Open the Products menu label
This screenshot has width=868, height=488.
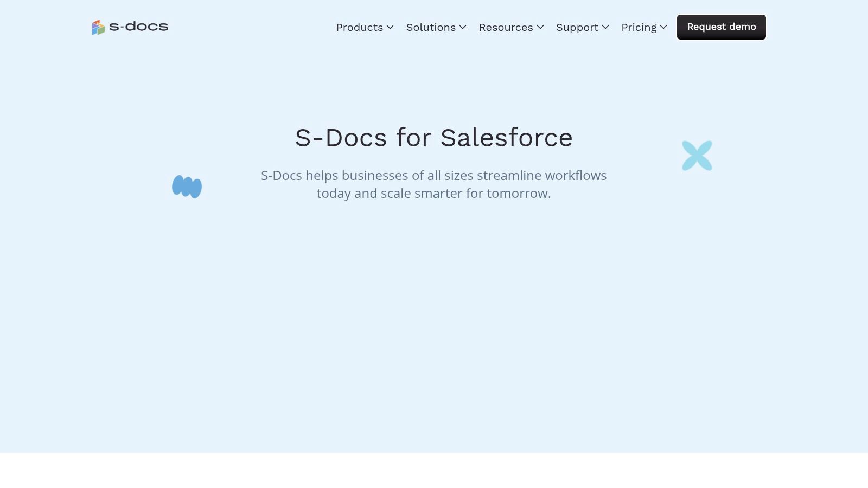coord(359,28)
